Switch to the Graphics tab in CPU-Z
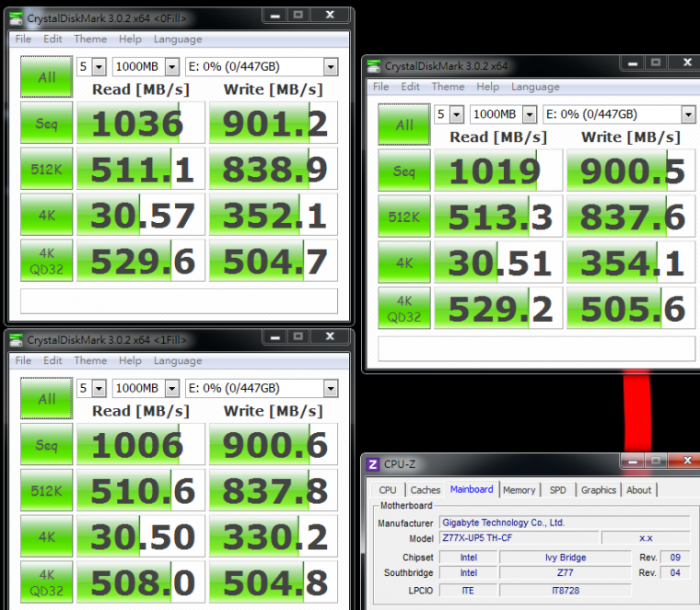 click(598, 490)
